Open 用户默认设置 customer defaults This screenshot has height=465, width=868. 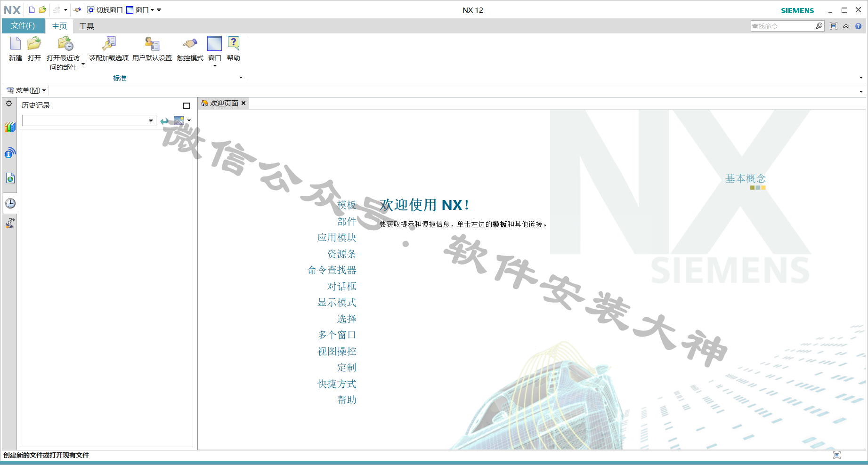pos(152,49)
